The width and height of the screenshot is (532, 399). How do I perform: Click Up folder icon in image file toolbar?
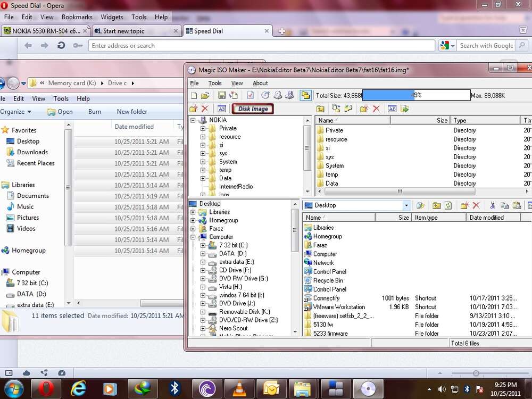coord(320,109)
